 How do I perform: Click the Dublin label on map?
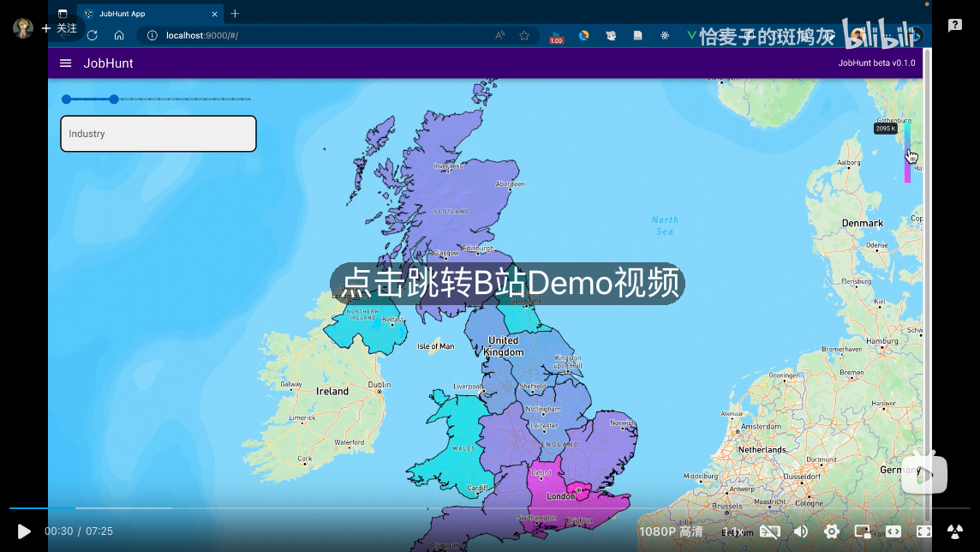click(379, 385)
